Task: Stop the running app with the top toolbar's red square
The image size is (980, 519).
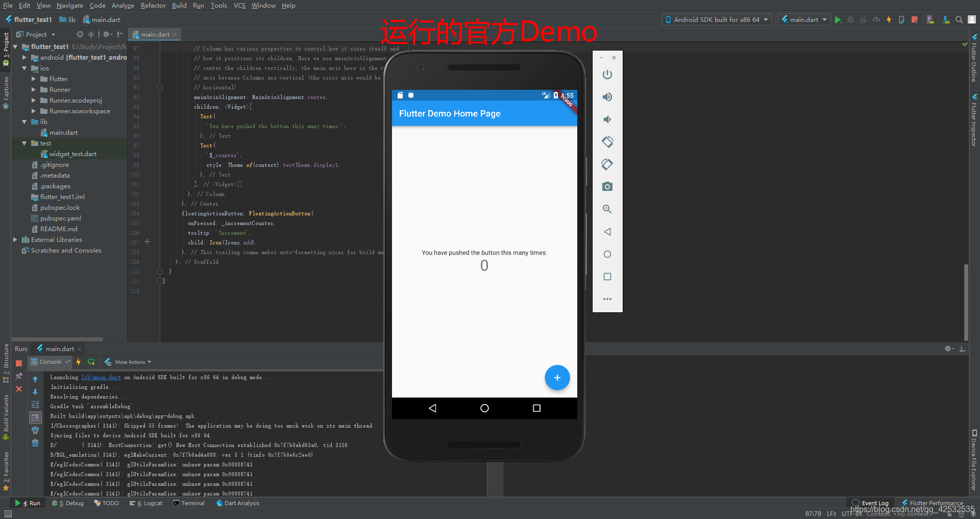Action: coord(915,20)
